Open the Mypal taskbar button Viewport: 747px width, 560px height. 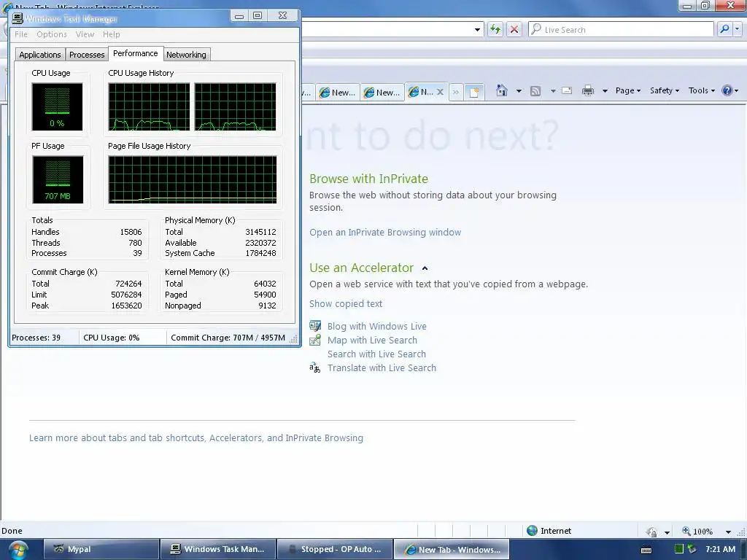click(x=101, y=549)
